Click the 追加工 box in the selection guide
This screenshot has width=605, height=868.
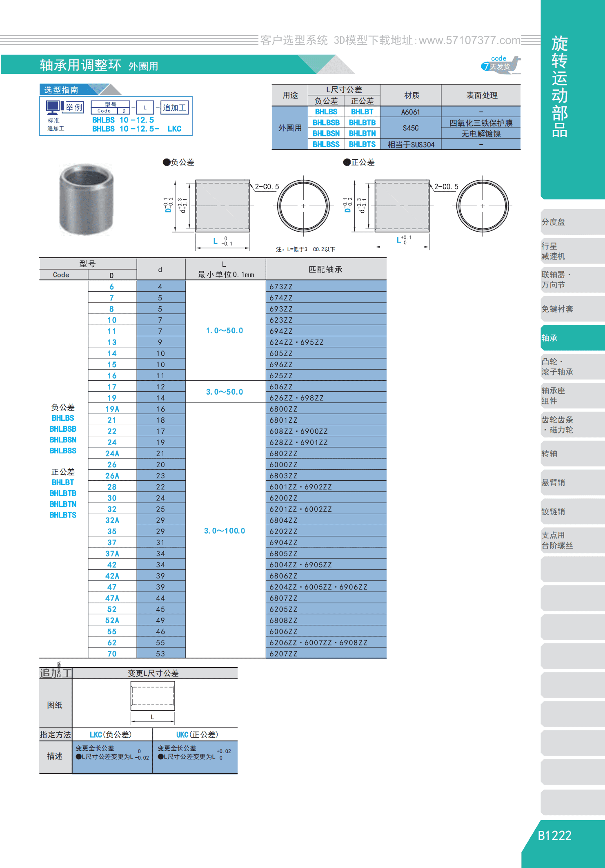pyautogui.click(x=174, y=107)
